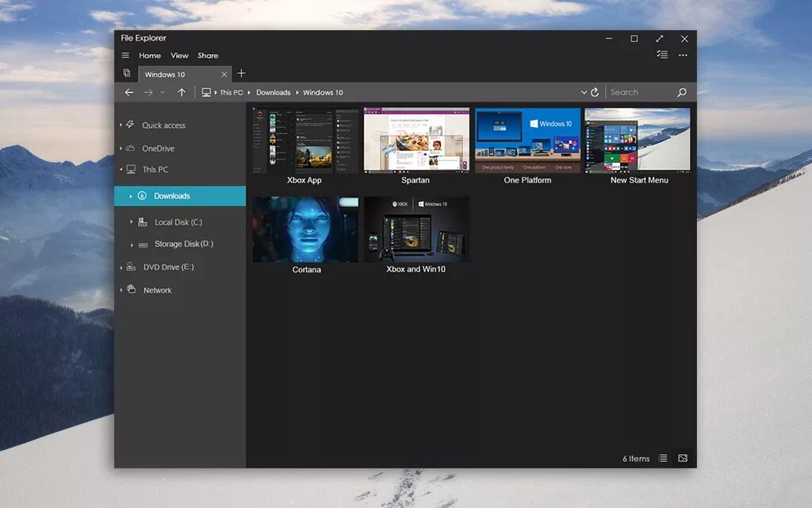Toggle full screen with diagonal arrow icon

pyautogui.click(x=659, y=39)
